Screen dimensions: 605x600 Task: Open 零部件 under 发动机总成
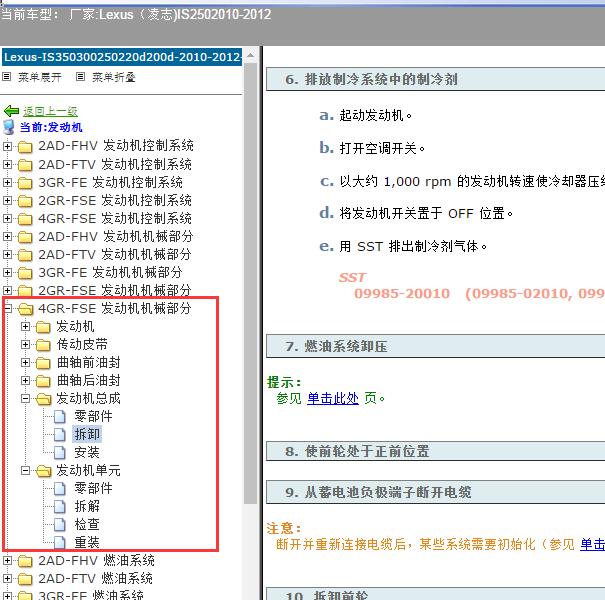pos(93,416)
